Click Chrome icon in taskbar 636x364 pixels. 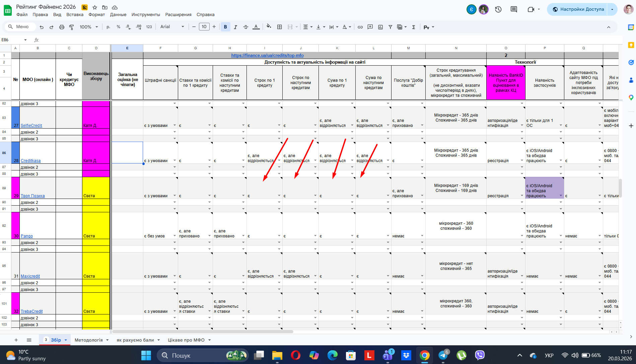[424, 355]
